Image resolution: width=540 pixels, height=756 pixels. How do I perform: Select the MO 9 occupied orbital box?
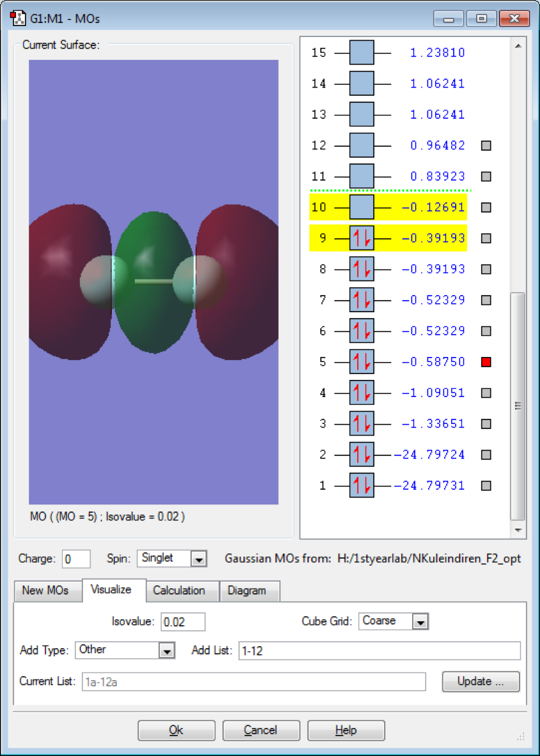(362, 238)
